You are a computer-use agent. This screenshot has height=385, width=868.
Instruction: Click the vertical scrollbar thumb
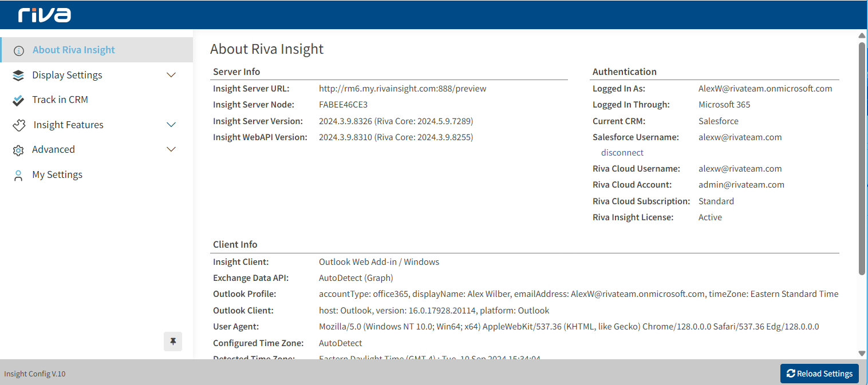862,158
